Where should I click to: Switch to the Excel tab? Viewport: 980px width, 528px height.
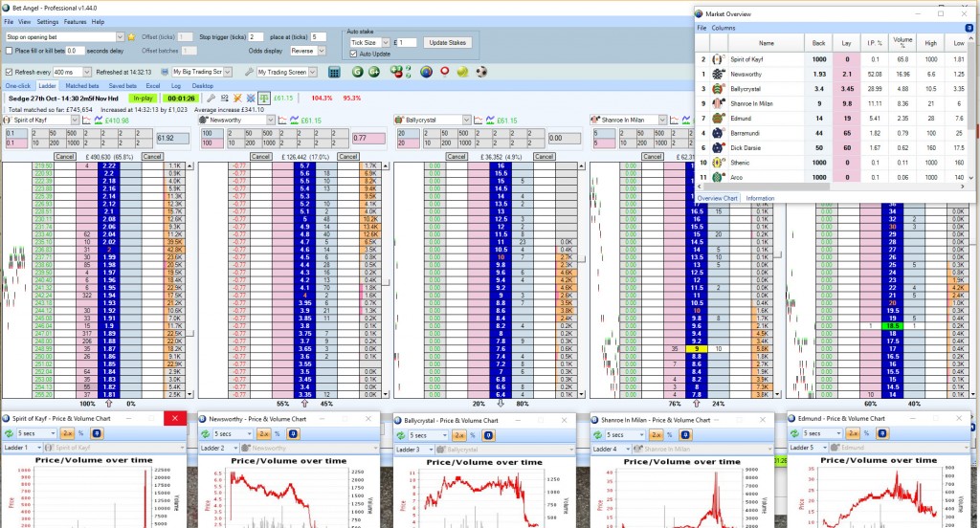153,85
